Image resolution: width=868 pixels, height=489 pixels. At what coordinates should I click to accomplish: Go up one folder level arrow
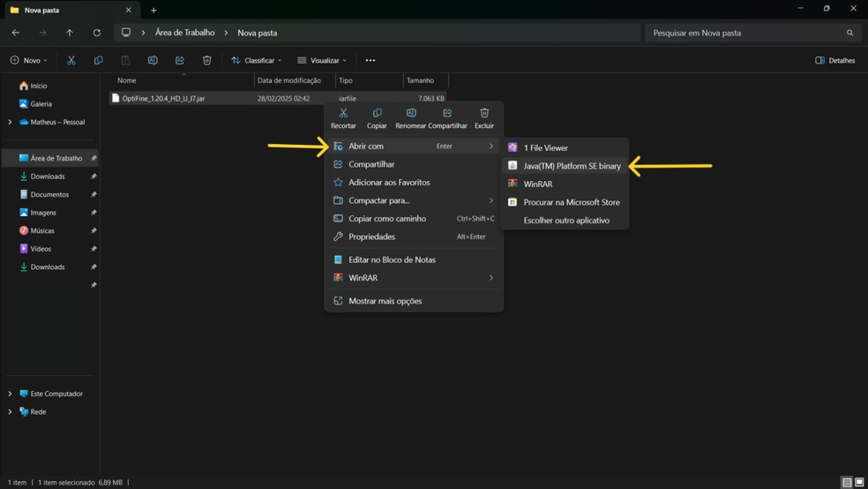70,33
